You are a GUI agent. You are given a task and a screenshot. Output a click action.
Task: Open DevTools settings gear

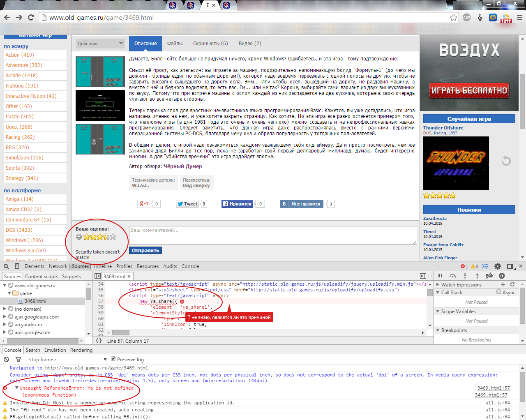point(498,266)
